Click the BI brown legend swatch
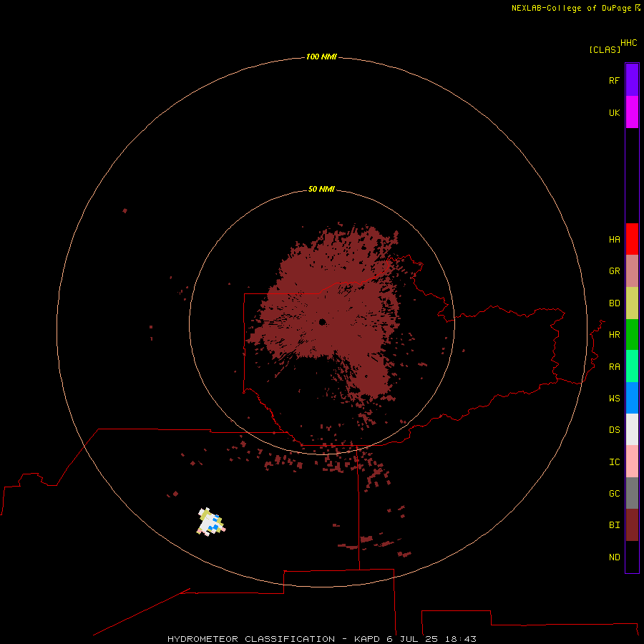The width and height of the screenshot is (644, 644). tap(632, 525)
